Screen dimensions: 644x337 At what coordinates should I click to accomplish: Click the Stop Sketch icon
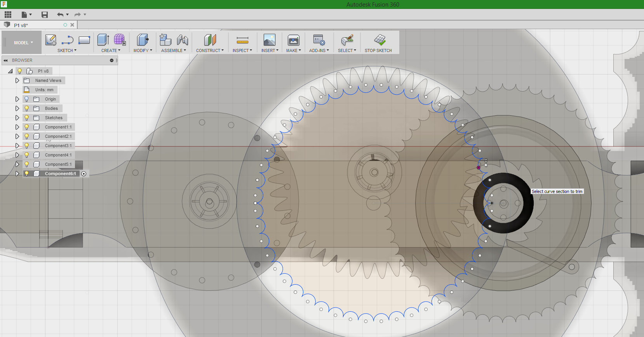coord(380,39)
